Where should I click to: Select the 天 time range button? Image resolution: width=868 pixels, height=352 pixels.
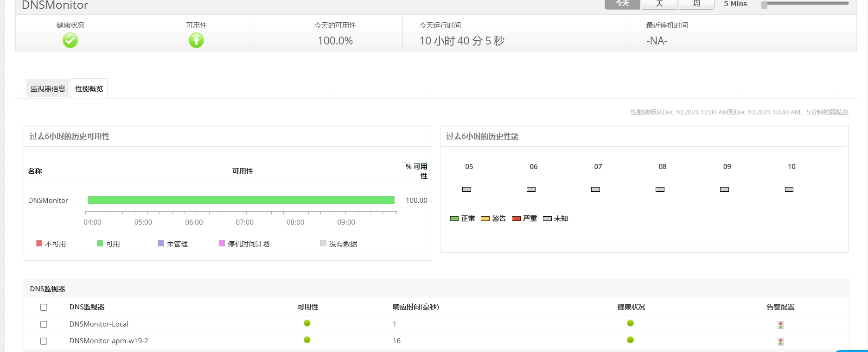659,4
